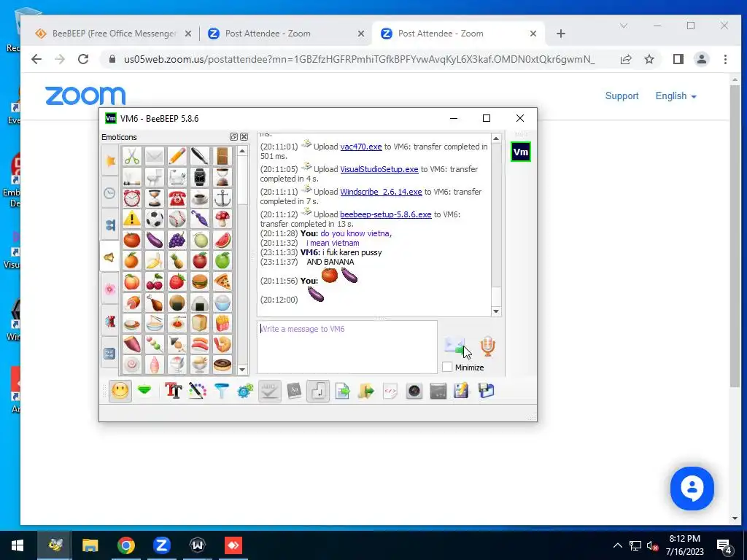Select the clock recent emoticons tab
Image resolution: width=747 pixels, height=560 pixels.
click(110, 193)
